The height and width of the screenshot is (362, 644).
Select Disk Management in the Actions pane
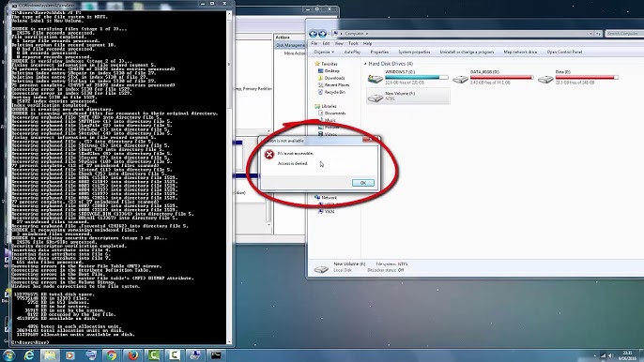(x=290, y=45)
